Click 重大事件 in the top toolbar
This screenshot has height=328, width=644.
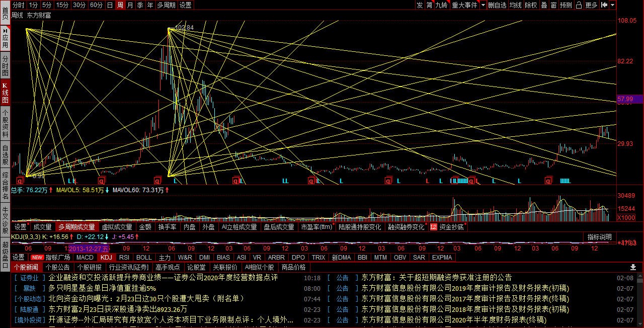[464, 5]
